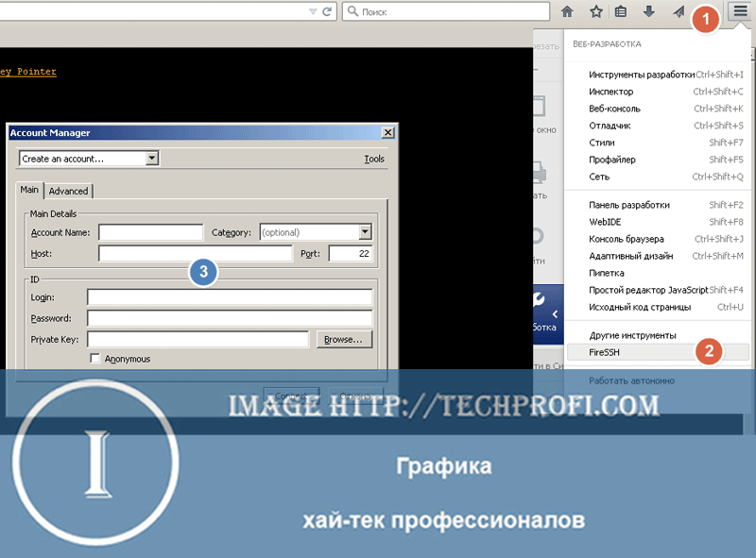The width and height of the screenshot is (756, 558).
Task: Click the Account Name input field
Action: (151, 232)
